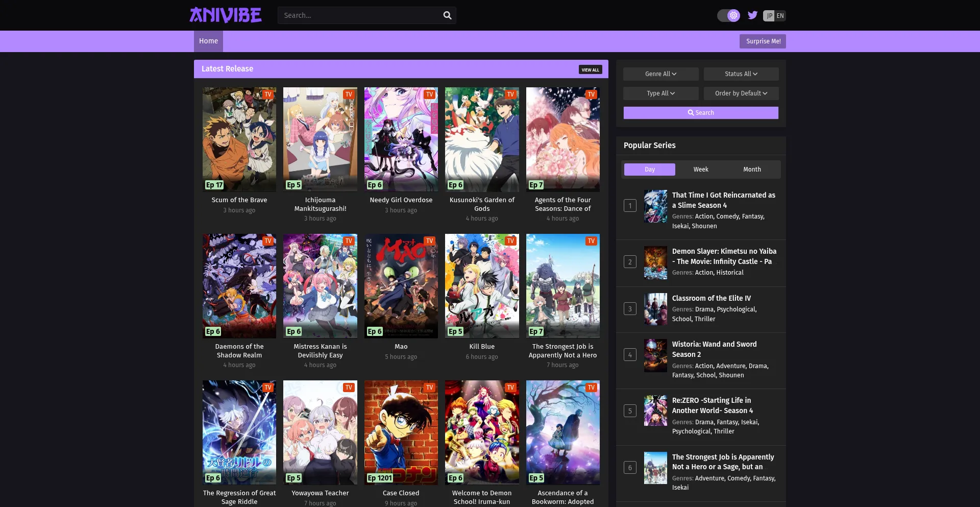Click the Re:ZERO small thumbnail
Viewport: 980px width, 507px height.
(655, 412)
